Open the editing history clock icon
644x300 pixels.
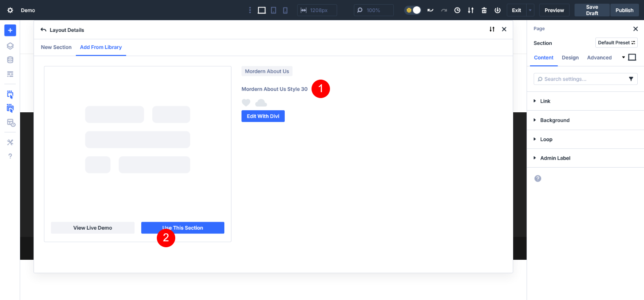tap(457, 10)
